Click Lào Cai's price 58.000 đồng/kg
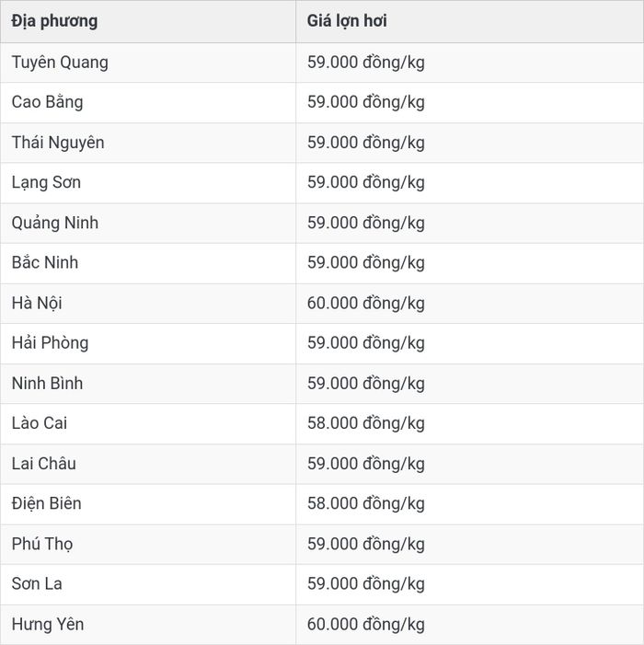644x645 pixels. (x=365, y=423)
